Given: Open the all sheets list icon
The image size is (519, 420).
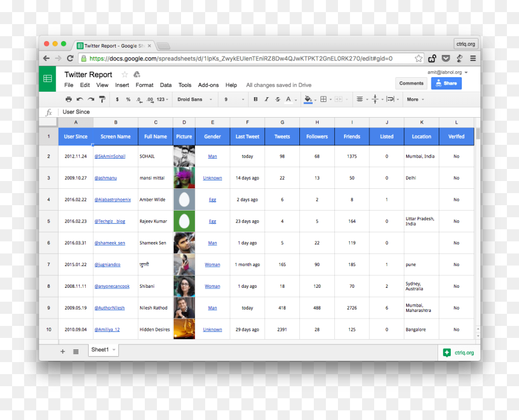Looking at the screenshot, I should (x=76, y=351).
